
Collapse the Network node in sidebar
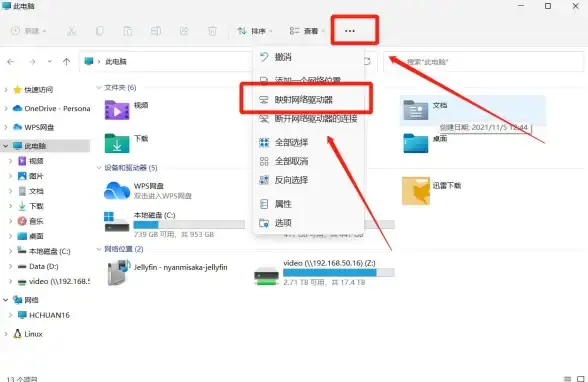6,300
